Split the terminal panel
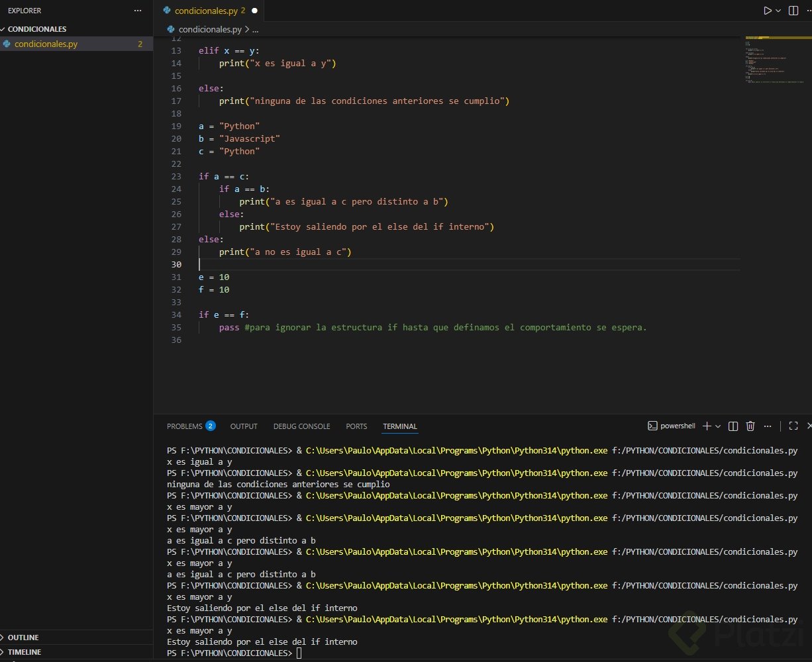This screenshot has width=812, height=662. (733, 426)
